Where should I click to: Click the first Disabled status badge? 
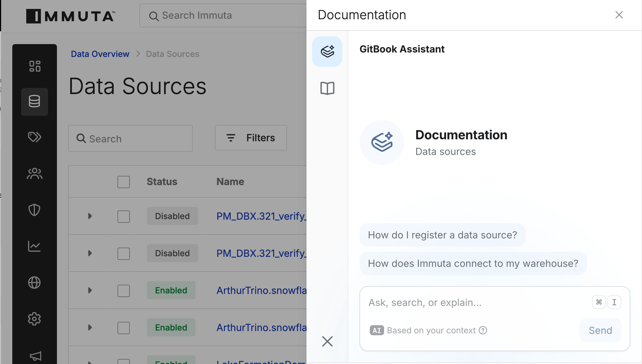[x=173, y=216]
